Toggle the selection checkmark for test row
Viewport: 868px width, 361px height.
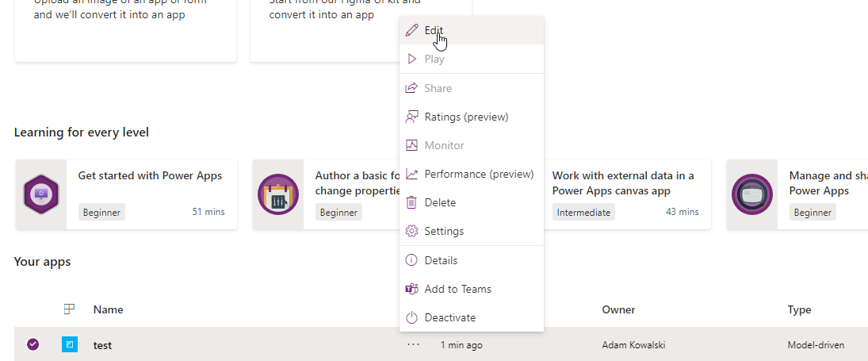(33, 344)
